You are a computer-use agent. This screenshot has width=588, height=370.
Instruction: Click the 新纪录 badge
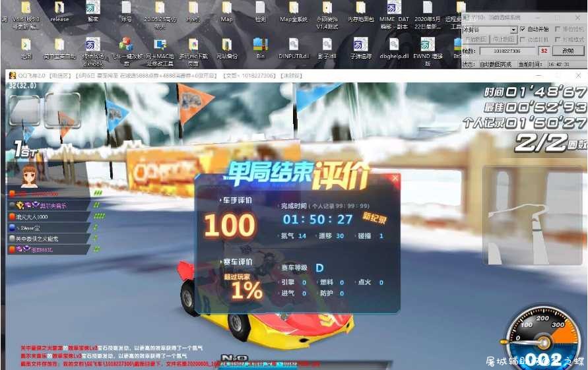(x=374, y=218)
